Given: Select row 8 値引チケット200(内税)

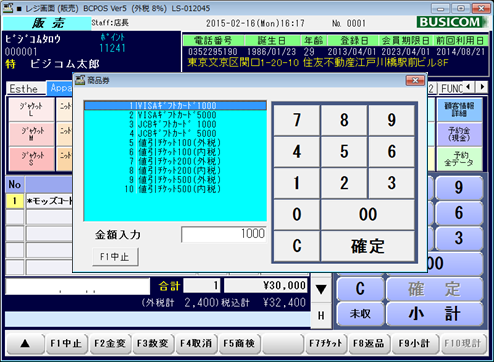Looking at the screenshot, I should tap(175, 171).
